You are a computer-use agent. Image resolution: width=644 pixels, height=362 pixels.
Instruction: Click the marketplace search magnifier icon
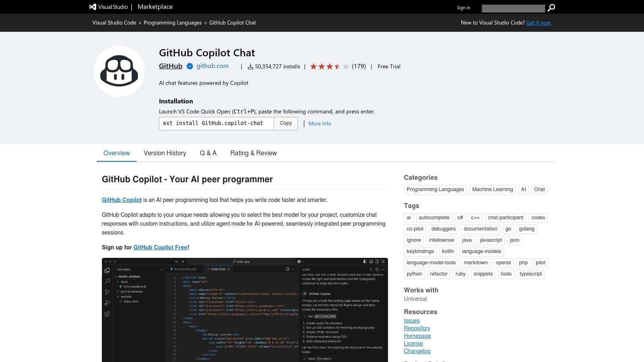pos(551,8)
